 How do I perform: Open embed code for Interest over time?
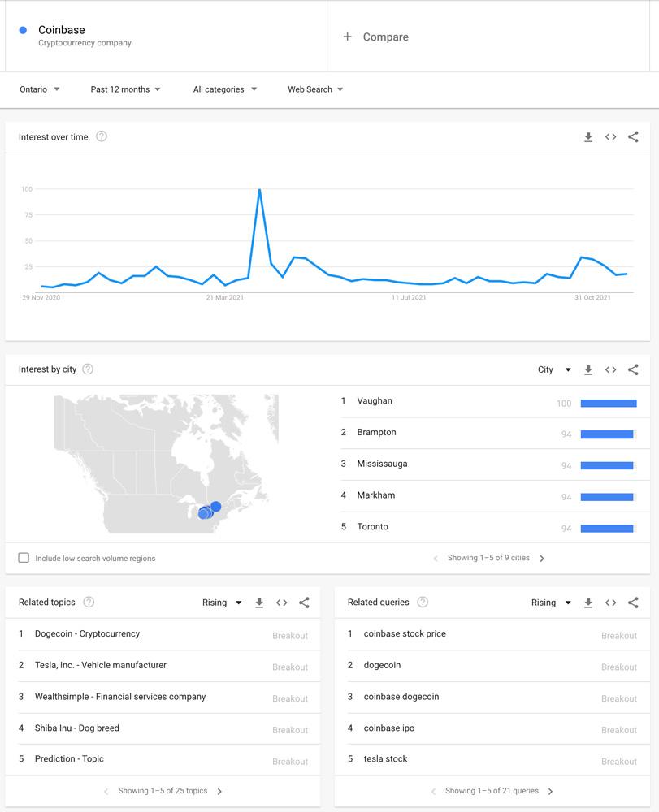pyautogui.click(x=610, y=137)
